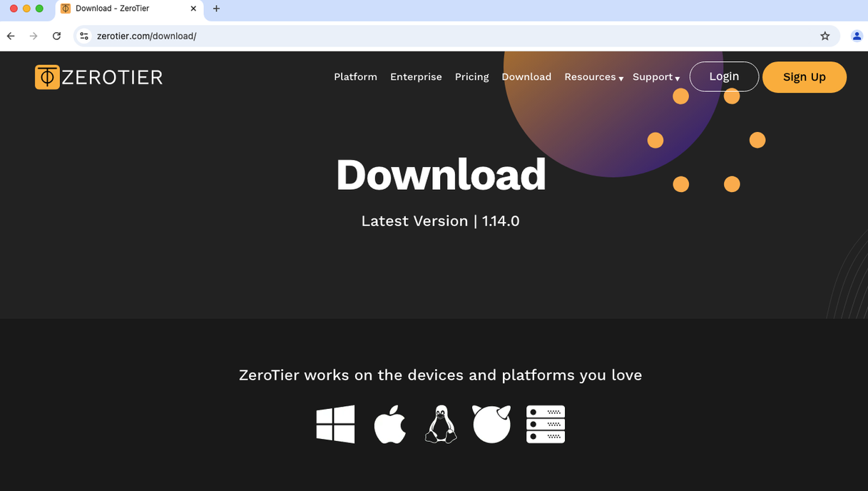This screenshot has width=868, height=491.
Task: Open the Enterprise nav link
Action: coord(416,77)
